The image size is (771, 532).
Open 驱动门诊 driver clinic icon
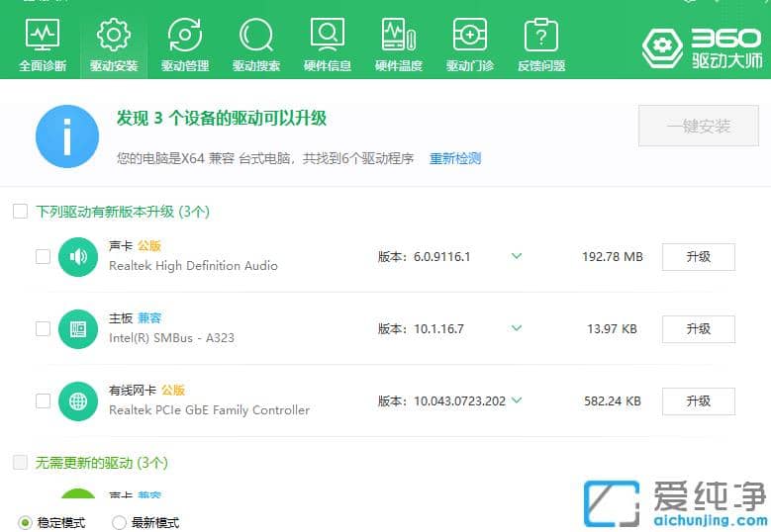tap(469, 44)
